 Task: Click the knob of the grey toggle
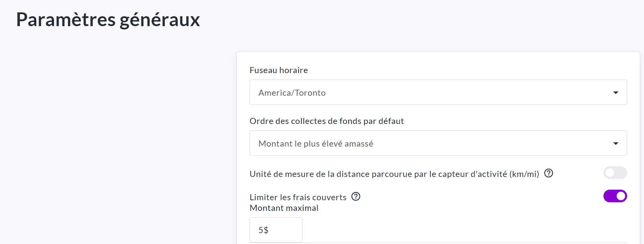pos(610,173)
